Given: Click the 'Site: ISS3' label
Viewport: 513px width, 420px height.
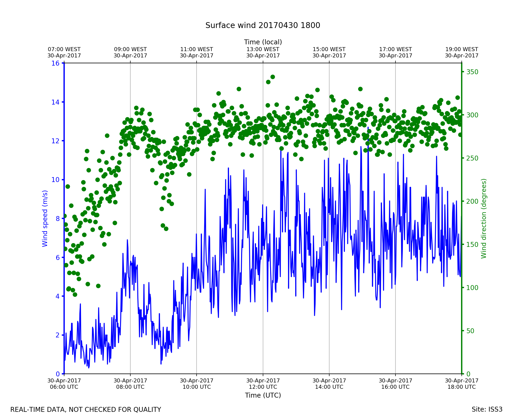Looking at the screenshot, I should tap(487, 409).
